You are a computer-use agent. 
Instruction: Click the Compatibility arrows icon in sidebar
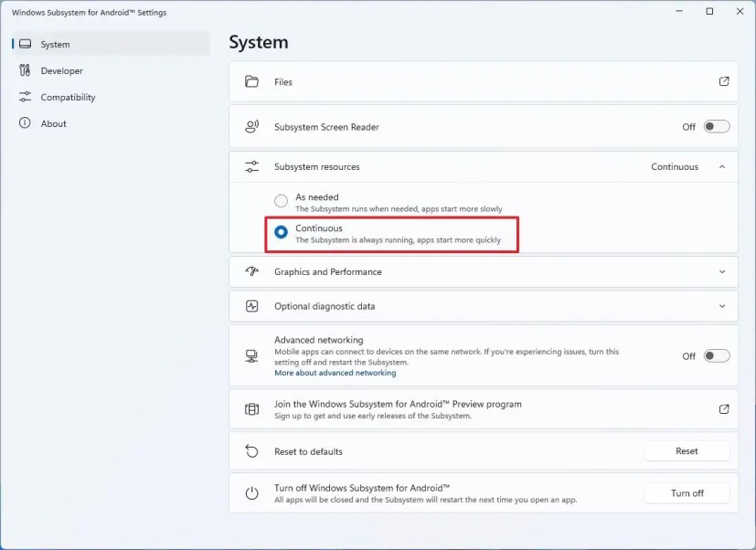click(x=24, y=97)
